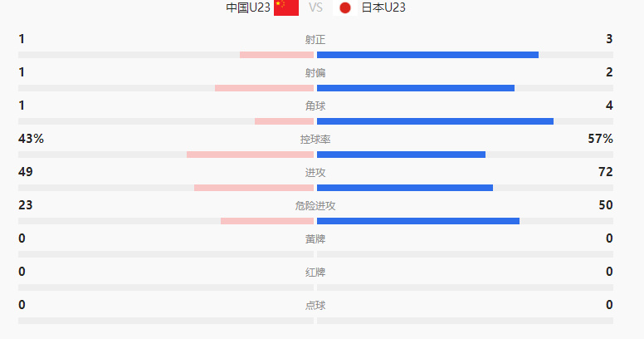The height and width of the screenshot is (339, 644).
Task: Click the 射偏 stat label
Action: 315,73
